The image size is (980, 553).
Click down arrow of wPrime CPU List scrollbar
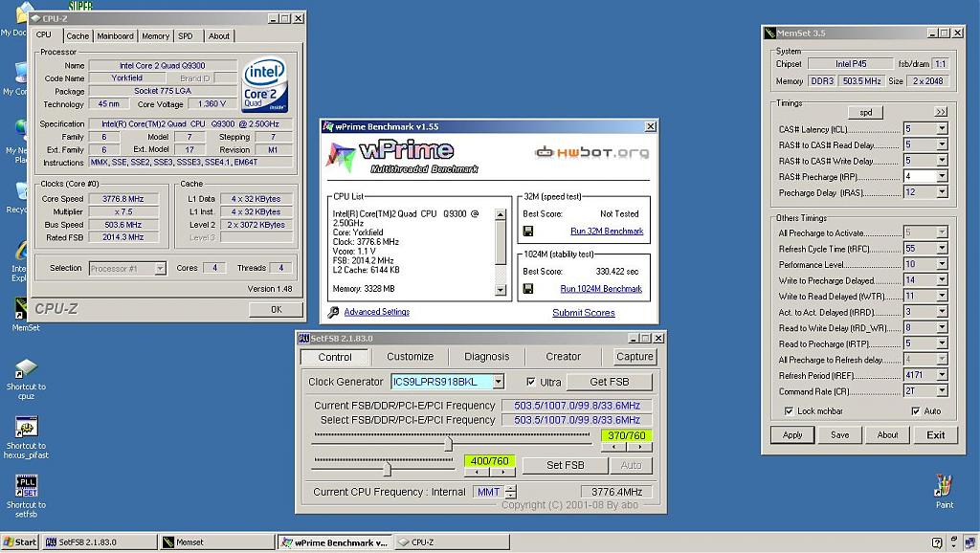(500, 290)
